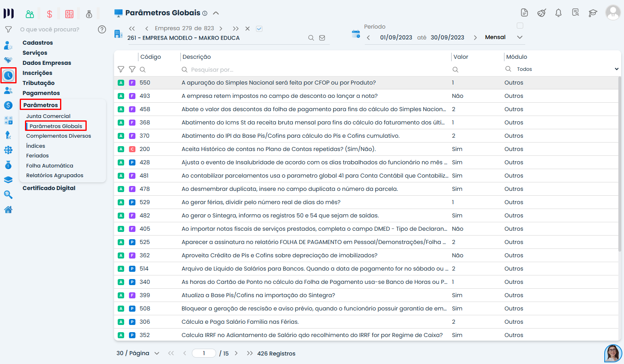Open the home icon in left sidebar

[8, 210]
